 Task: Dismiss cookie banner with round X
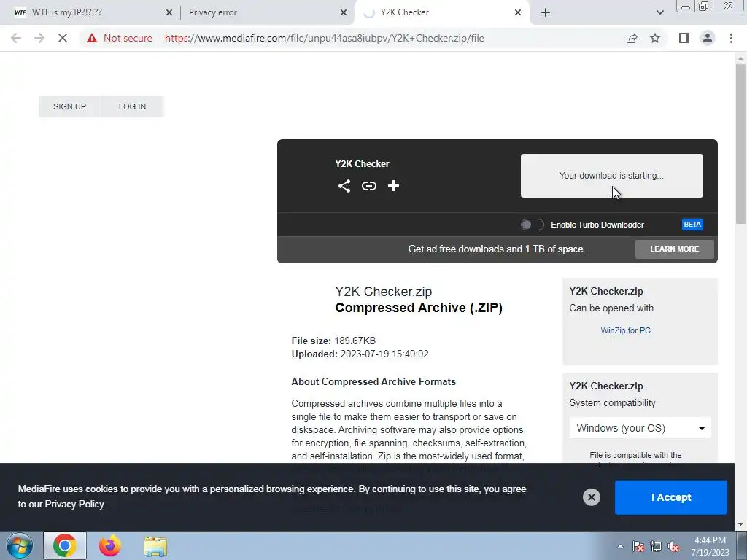pos(591,497)
